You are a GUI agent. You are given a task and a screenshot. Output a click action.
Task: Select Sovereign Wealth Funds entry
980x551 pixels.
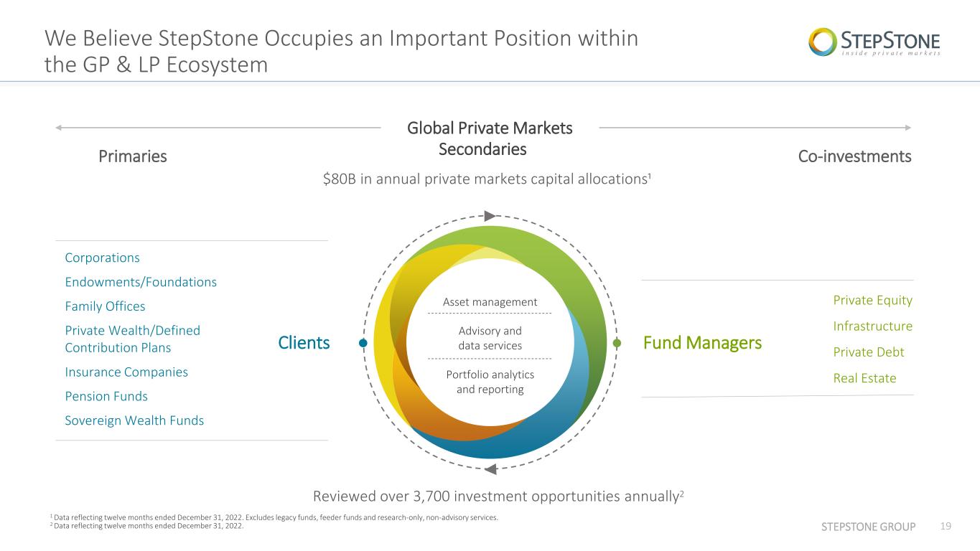click(x=134, y=420)
